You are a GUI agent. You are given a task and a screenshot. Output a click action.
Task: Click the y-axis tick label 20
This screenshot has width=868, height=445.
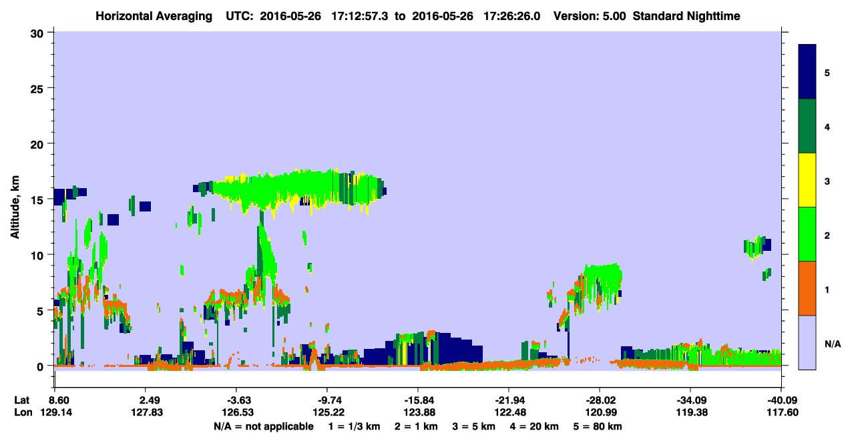38,144
